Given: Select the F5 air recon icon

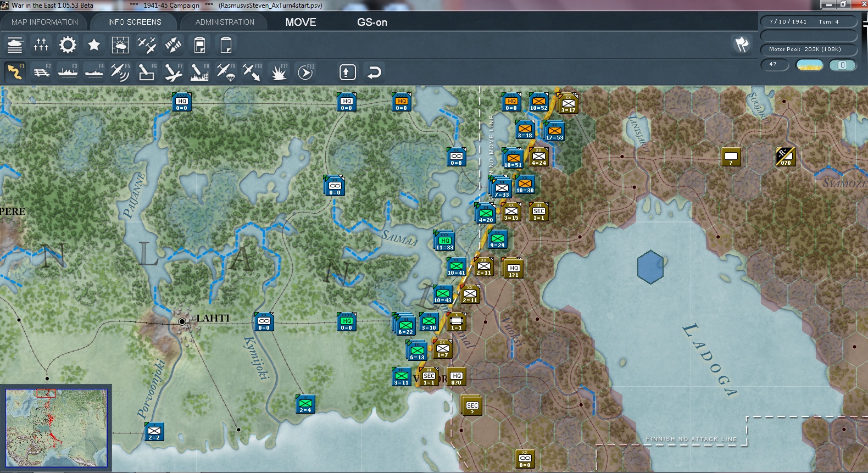Looking at the screenshot, I should tap(120, 72).
